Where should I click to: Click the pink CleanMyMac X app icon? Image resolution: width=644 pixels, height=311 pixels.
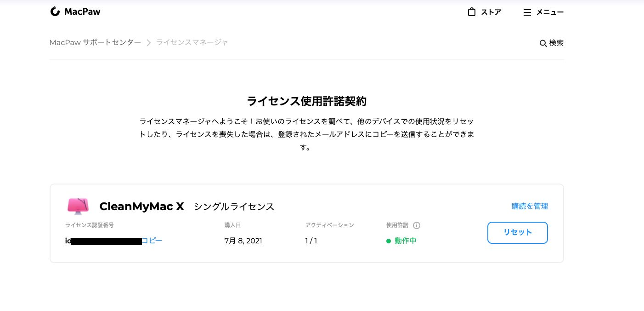78,206
